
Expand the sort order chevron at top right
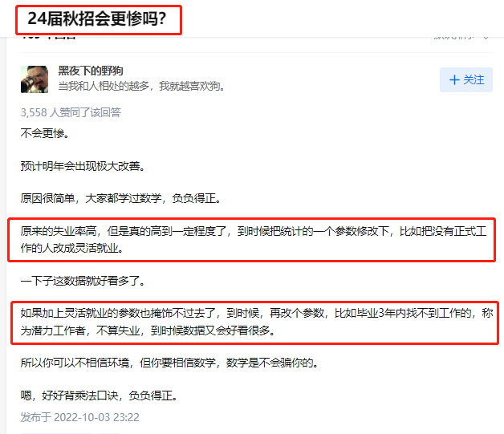coord(486,38)
